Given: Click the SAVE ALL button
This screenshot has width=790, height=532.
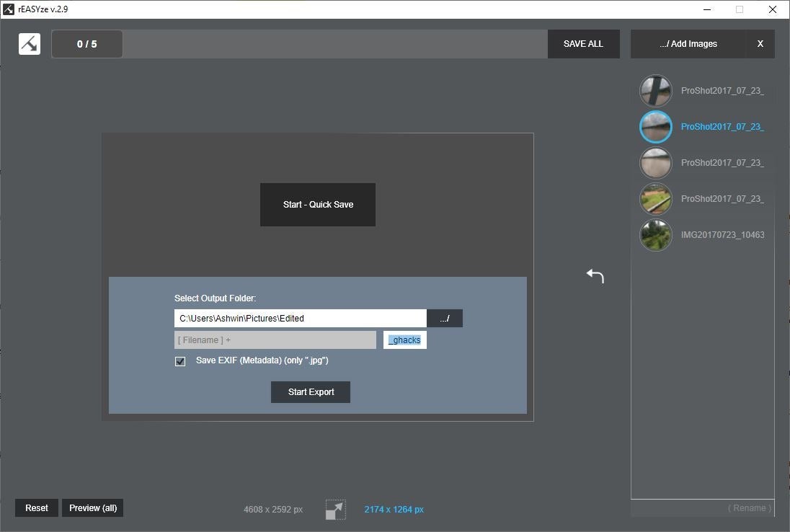Looking at the screenshot, I should [583, 44].
